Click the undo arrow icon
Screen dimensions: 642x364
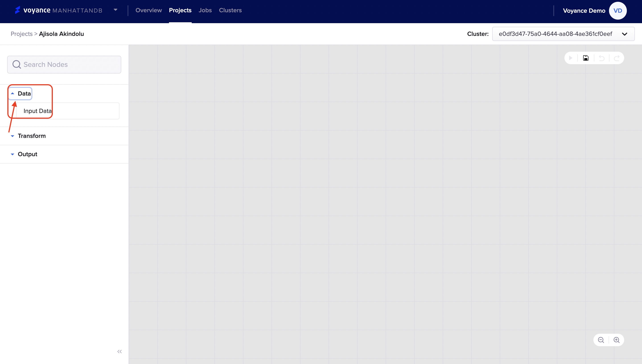[x=601, y=58]
